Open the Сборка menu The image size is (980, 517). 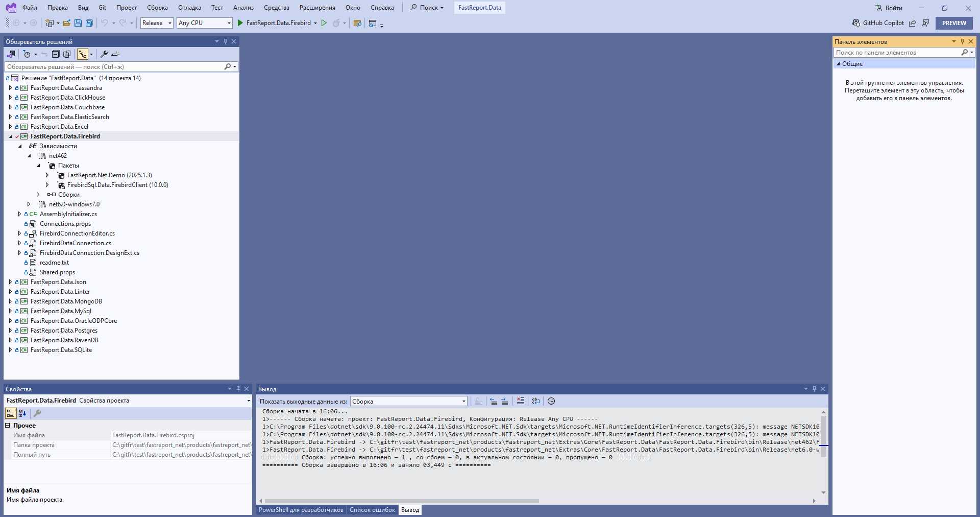157,8
